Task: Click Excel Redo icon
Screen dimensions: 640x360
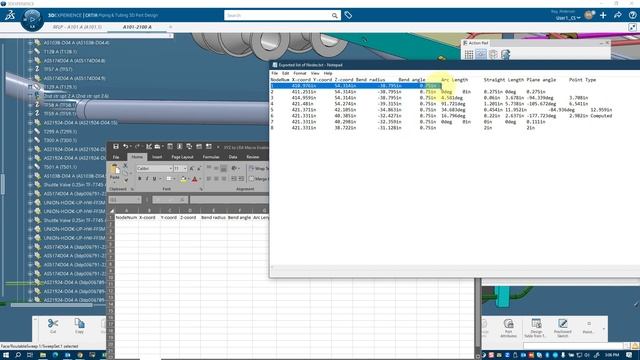Action: point(137,147)
